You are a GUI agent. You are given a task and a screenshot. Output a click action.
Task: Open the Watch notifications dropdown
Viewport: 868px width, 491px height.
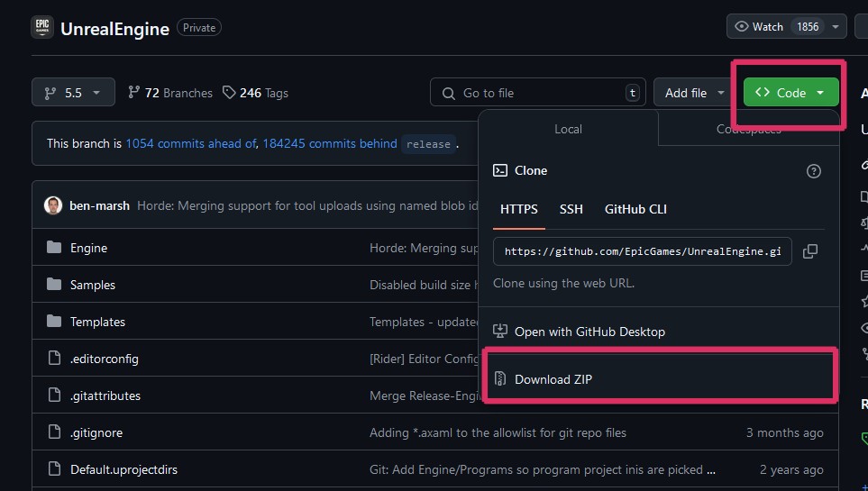coord(786,26)
